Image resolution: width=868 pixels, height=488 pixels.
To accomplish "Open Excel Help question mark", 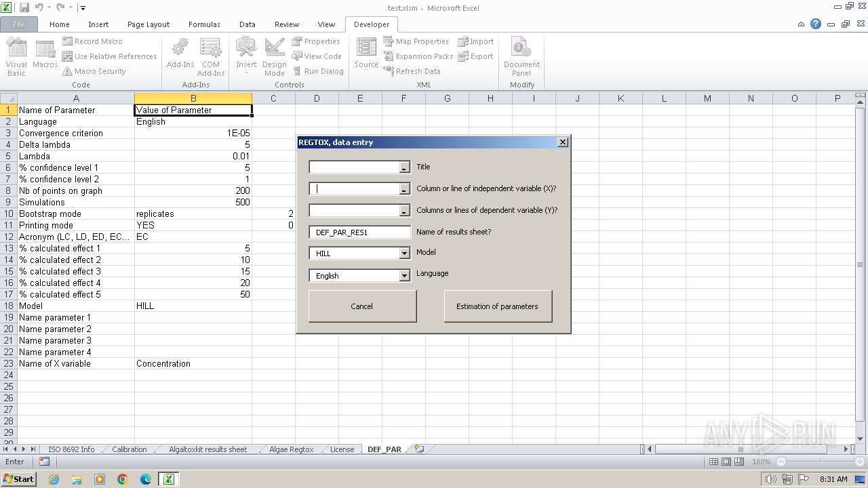I will coord(816,24).
